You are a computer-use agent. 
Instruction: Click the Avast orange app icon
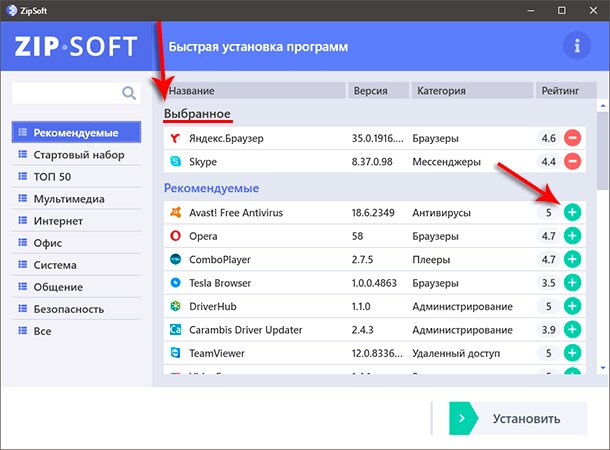coord(175,212)
